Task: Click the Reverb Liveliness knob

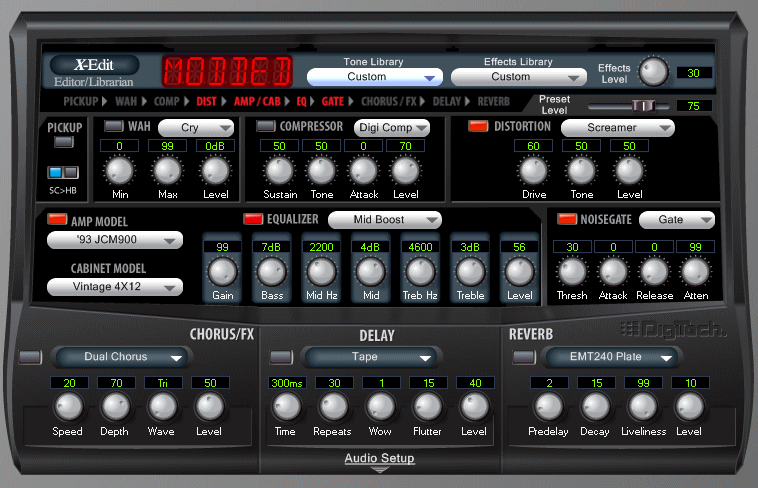Action: coord(642,407)
